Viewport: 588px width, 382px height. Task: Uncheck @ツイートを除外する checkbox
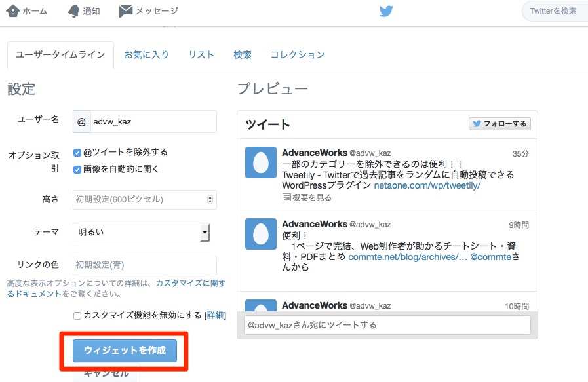pyautogui.click(x=77, y=152)
